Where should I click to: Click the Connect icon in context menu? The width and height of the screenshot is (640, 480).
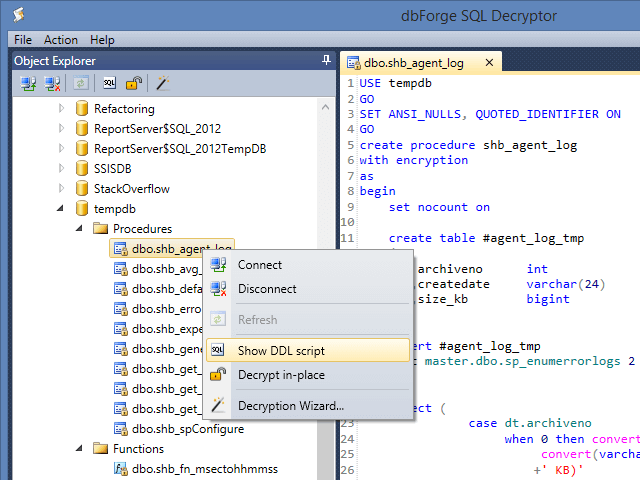click(x=218, y=264)
